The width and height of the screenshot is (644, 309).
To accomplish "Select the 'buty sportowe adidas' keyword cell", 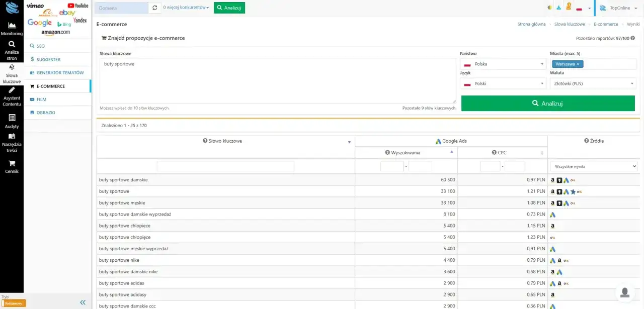I will pyautogui.click(x=226, y=283).
